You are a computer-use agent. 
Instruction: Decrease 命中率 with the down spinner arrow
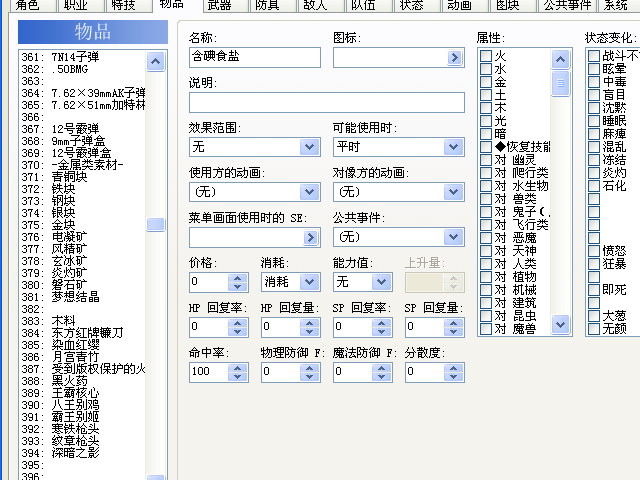point(238,376)
